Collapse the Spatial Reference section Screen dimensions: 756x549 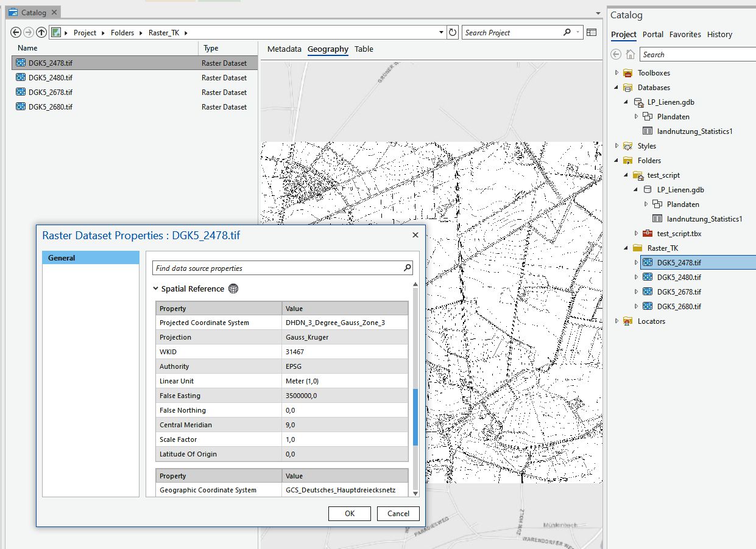coord(156,289)
